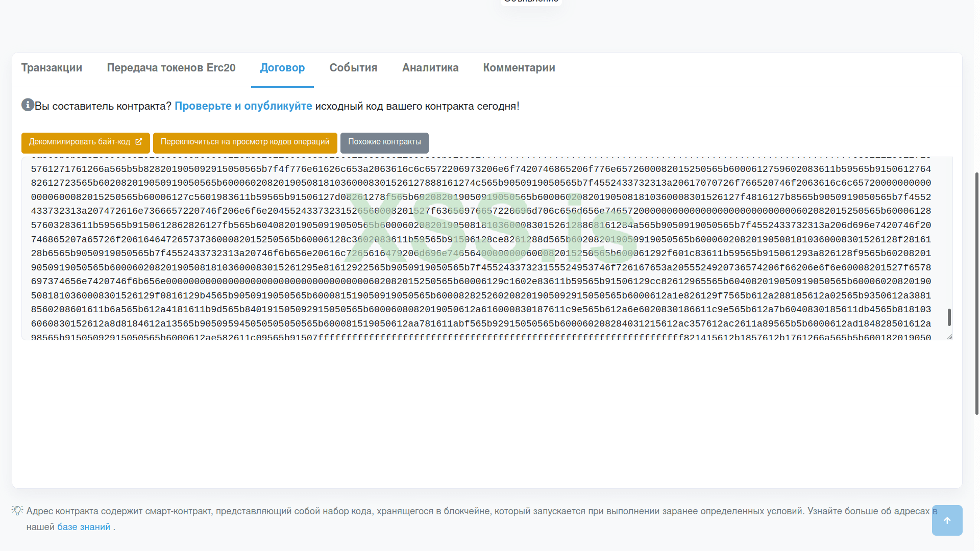The width and height of the screenshot is (980, 551).
Task: Select the Договор tab
Action: tap(282, 68)
